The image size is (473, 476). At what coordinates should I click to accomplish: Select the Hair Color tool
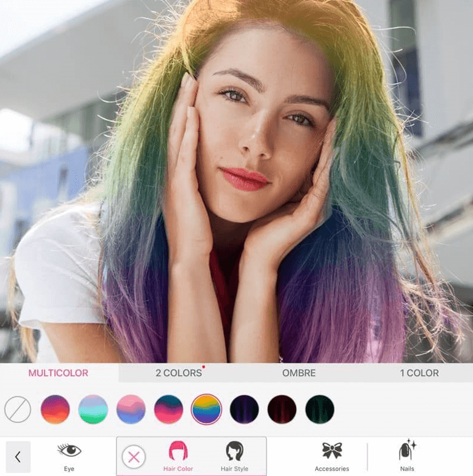(x=178, y=456)
